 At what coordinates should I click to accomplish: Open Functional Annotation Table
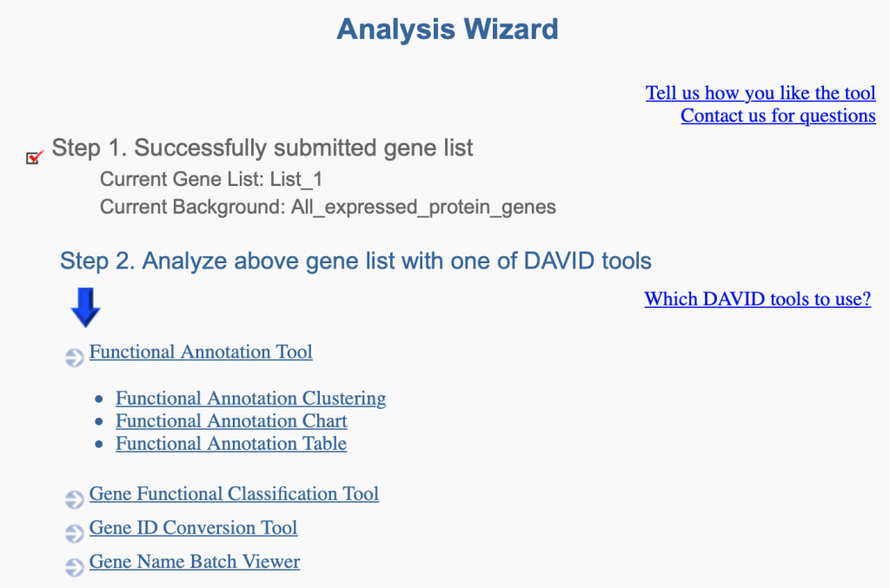(231, 444)
